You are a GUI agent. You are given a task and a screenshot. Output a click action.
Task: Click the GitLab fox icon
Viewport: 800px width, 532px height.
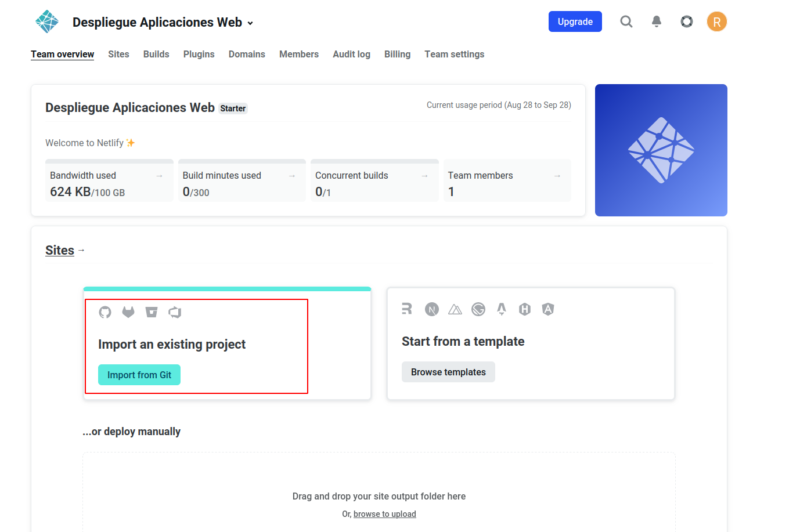[x=128, y=313]
